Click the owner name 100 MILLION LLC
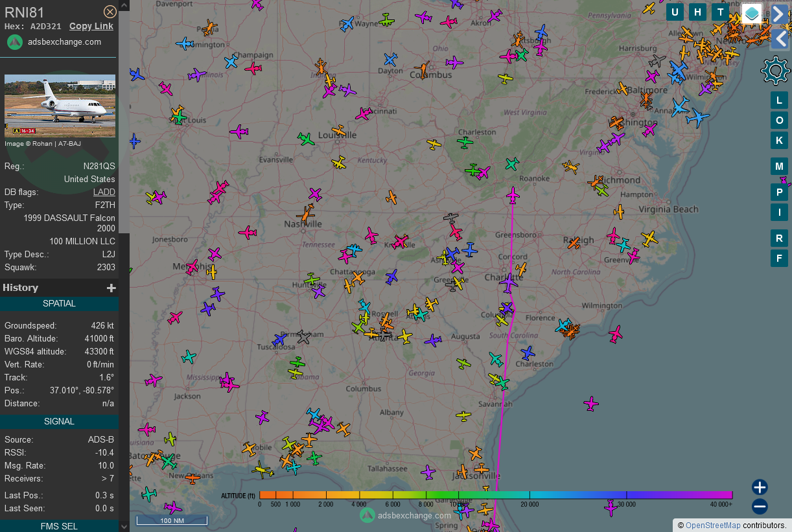The width and height of the screenshot is (792, 532). [x=82, y=241]
